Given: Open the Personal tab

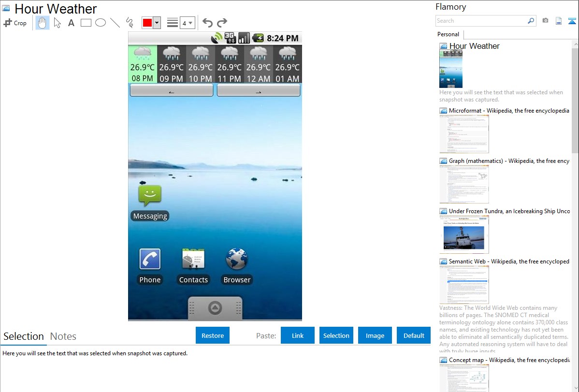Looking at the screenshot, I should click(448, 34).
